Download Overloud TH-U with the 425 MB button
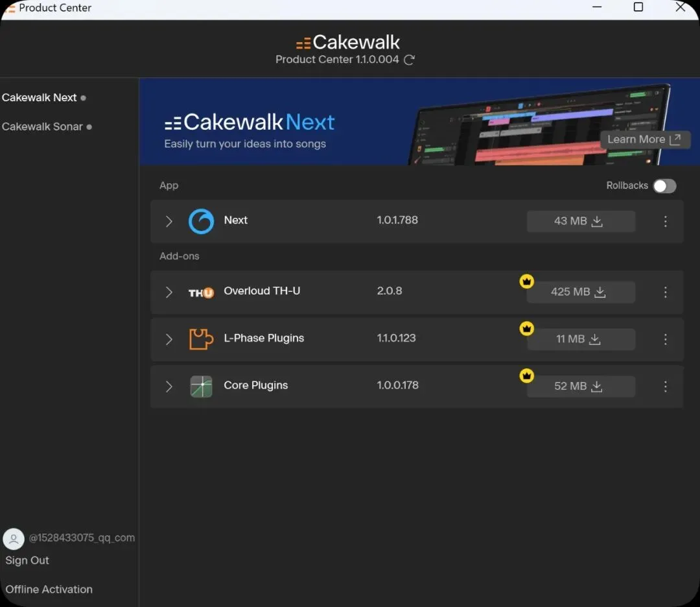 tap(581, 292)
